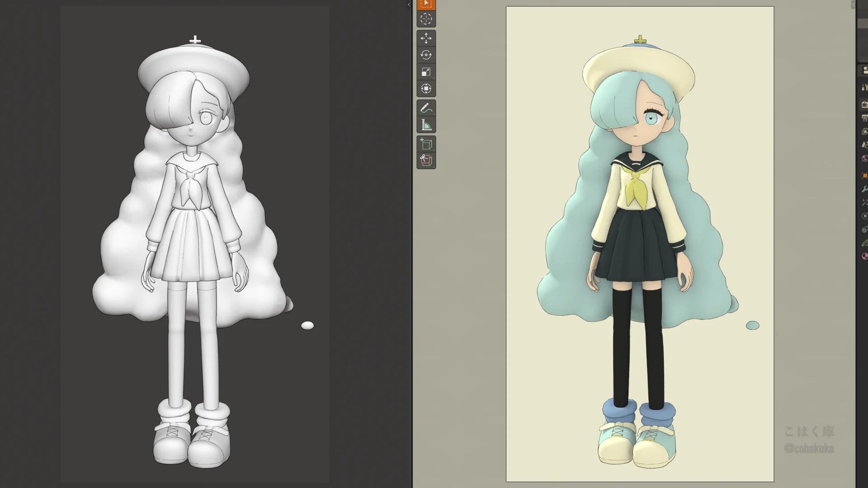Image resolution: width=868 pixels, height=488 pixels.
Task: Open the Tool properties tab
Action: tap(864, 87)
